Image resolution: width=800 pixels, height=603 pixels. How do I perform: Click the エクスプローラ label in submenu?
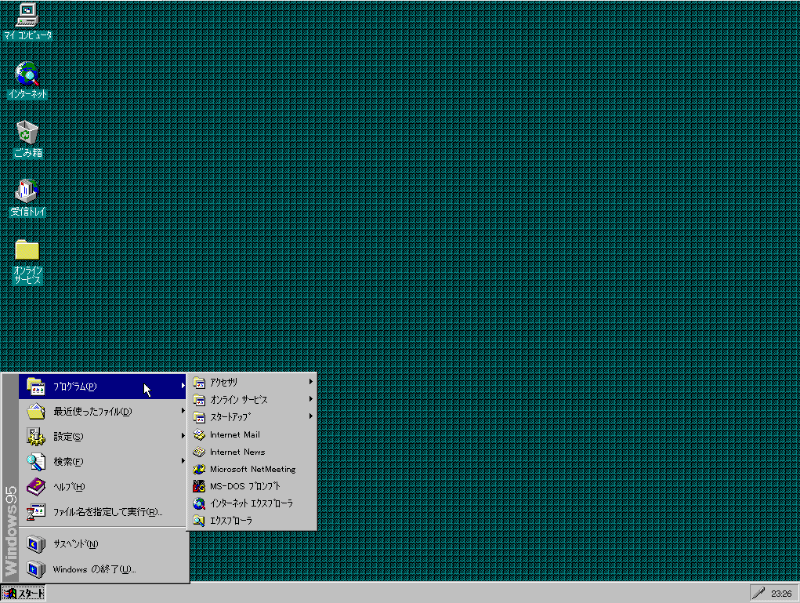click(231, 521)
